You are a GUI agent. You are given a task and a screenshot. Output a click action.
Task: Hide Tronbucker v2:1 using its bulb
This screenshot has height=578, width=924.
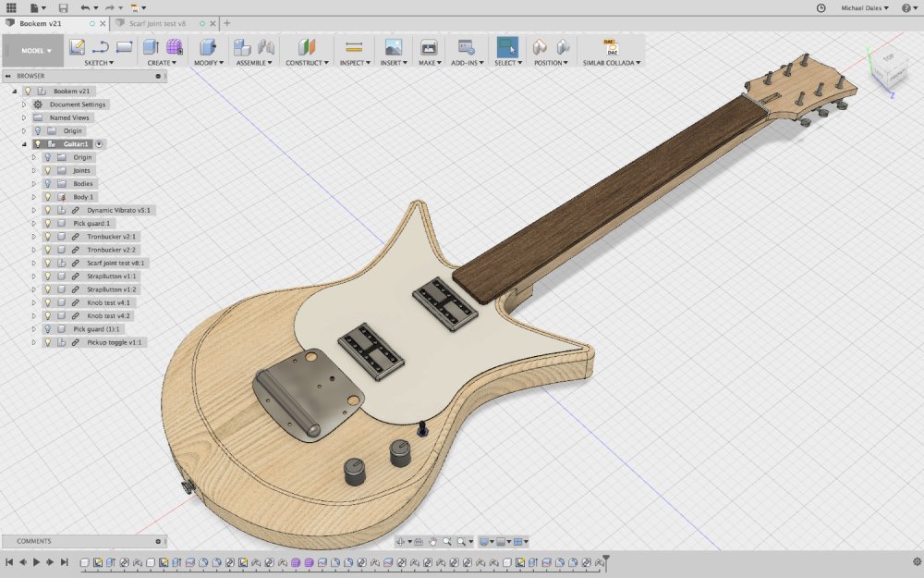click(x=48, y=237)
